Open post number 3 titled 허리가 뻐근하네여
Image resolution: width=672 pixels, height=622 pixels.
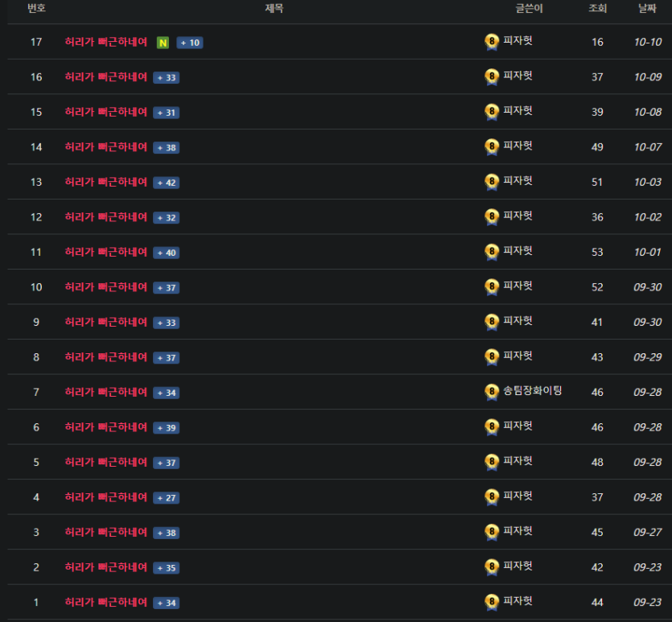coord(106,533)
